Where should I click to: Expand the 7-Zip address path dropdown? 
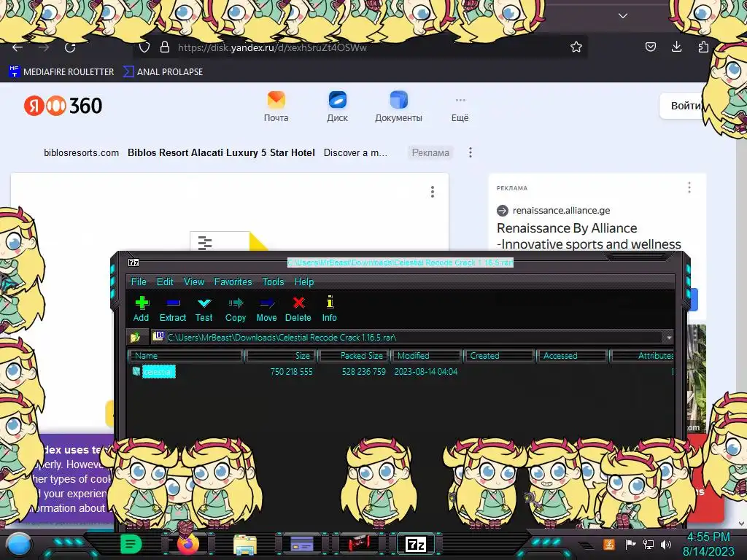coord(669,337)
